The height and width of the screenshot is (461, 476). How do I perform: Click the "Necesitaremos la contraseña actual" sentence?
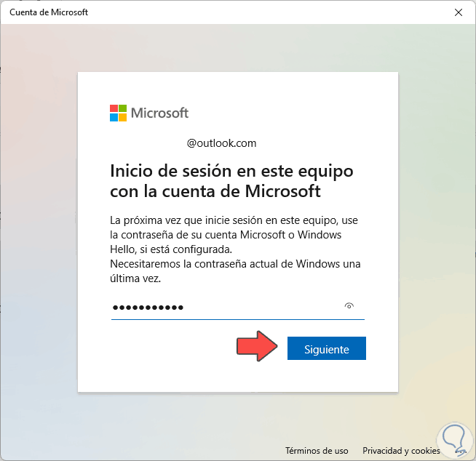[x=235, y=271]
